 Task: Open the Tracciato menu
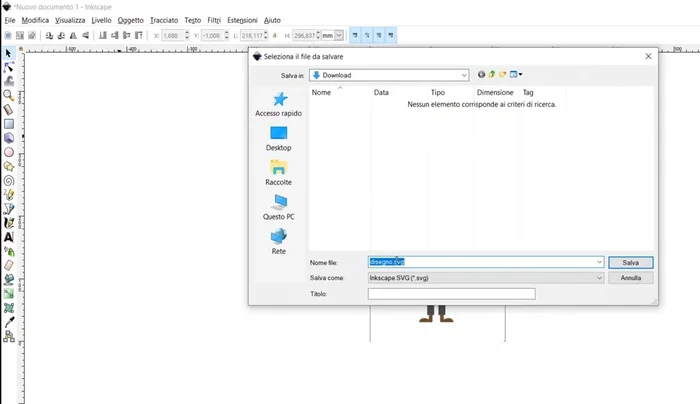(164, 20)
